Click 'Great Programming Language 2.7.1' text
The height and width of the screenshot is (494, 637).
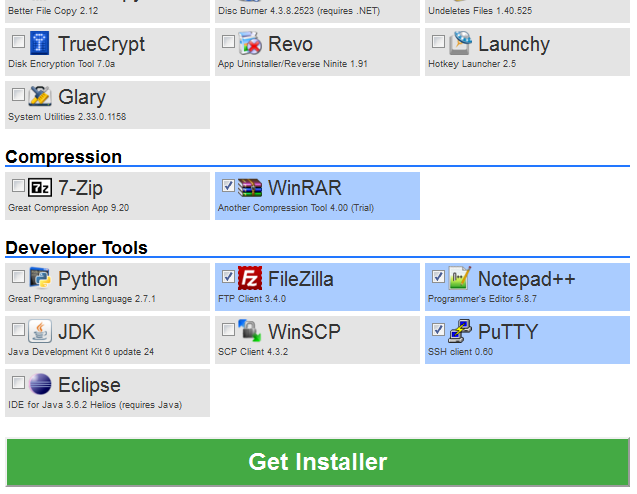pos(82,299)
